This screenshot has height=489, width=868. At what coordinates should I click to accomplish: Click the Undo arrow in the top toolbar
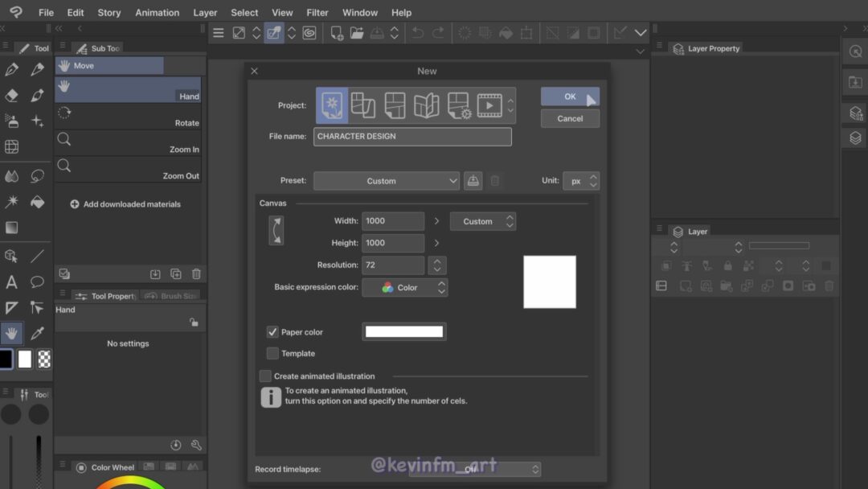tap(416, 32)
